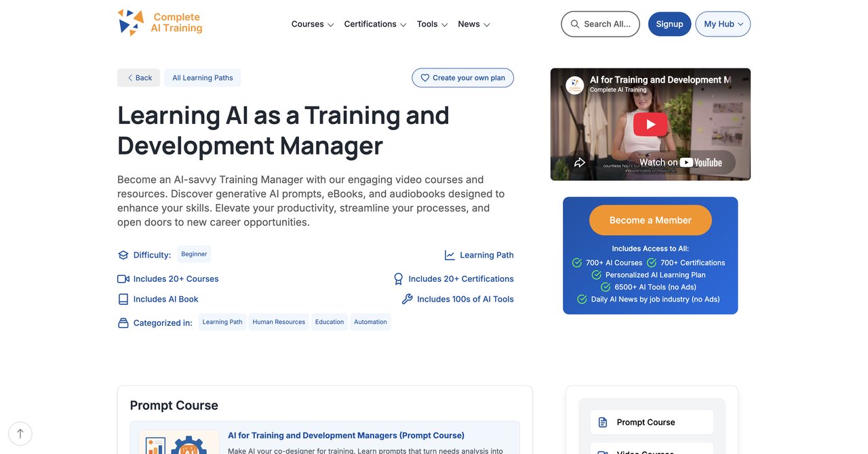Image resolution: width=868 pixels, height=454 pixels.
Task: Click Includes 20+ Courses link
Action: click(x=176, y=279)
